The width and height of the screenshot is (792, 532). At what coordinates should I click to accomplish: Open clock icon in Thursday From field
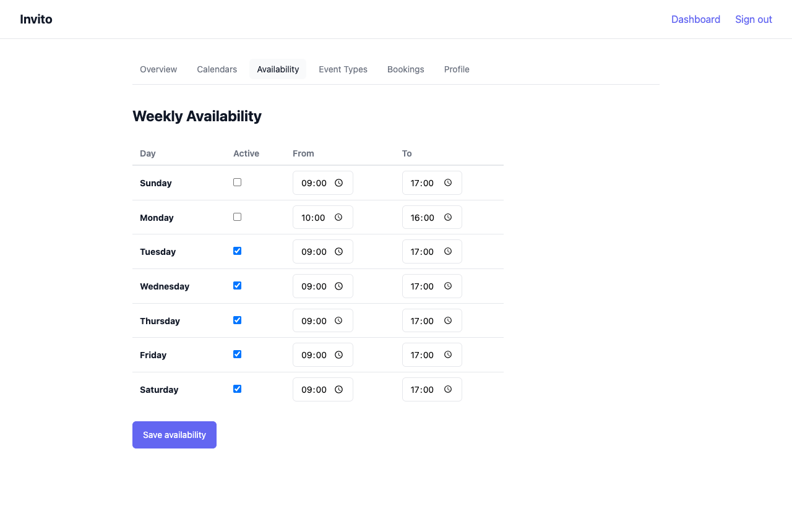tap(338, 321)
